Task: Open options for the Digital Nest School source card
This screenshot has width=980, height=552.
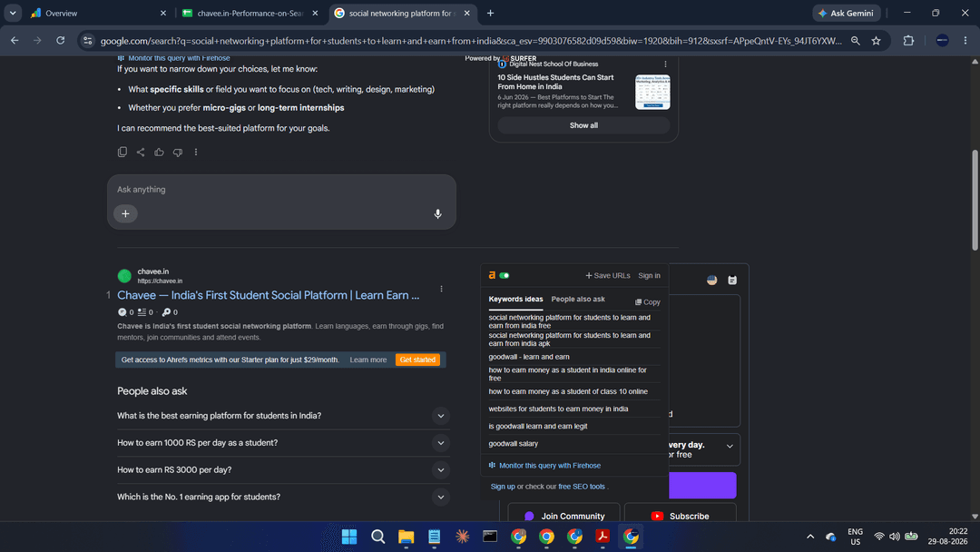Action: 665,64
